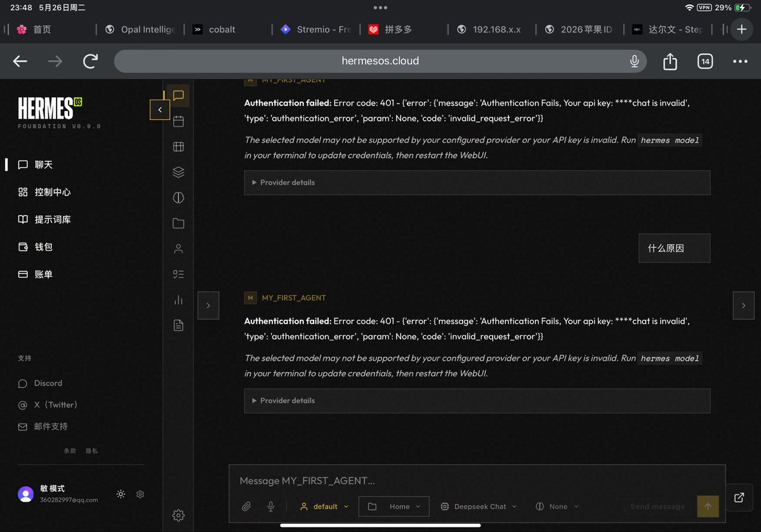
Task: Open the stacked layers icon in the rail
Action: [178, 172]
